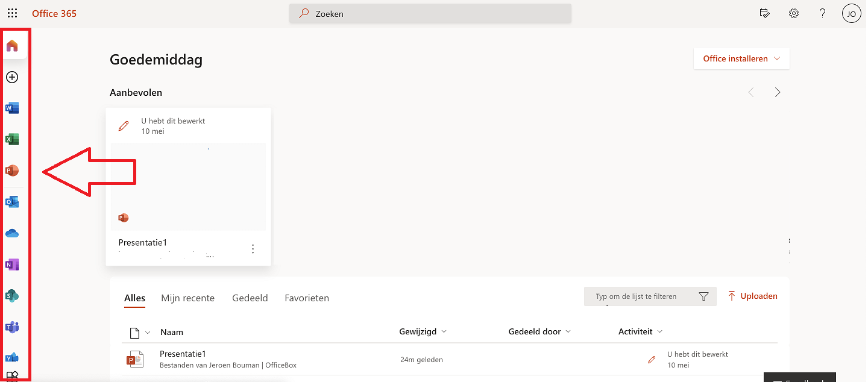
Task: Switch to the Favorieten tab
Action: click(307, 298)
